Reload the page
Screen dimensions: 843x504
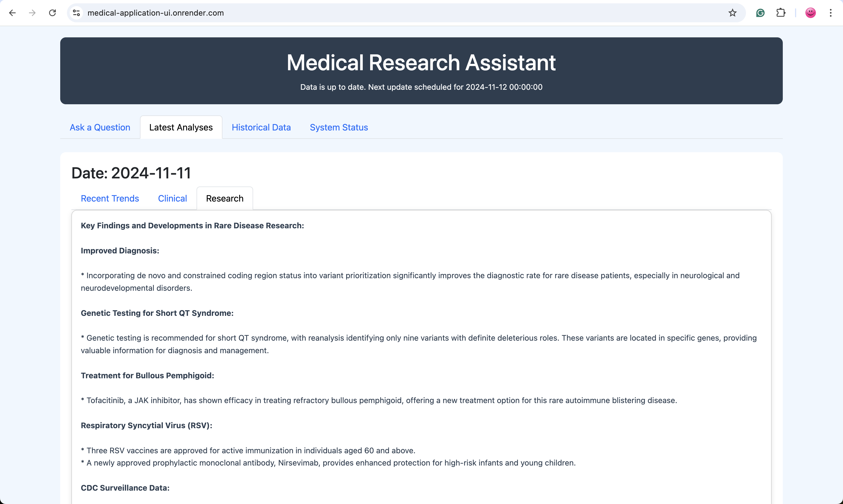click(52, 13)
